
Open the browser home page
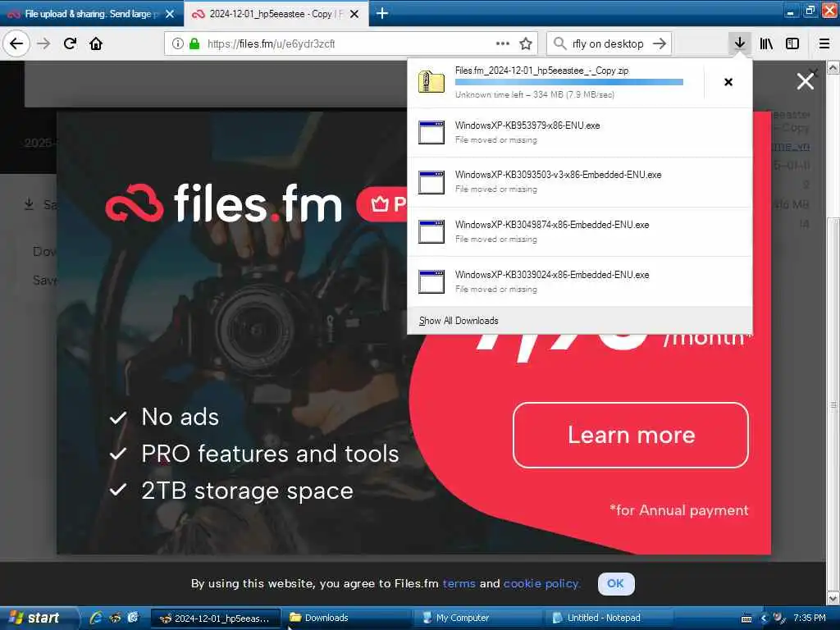(x=96, y=43)
